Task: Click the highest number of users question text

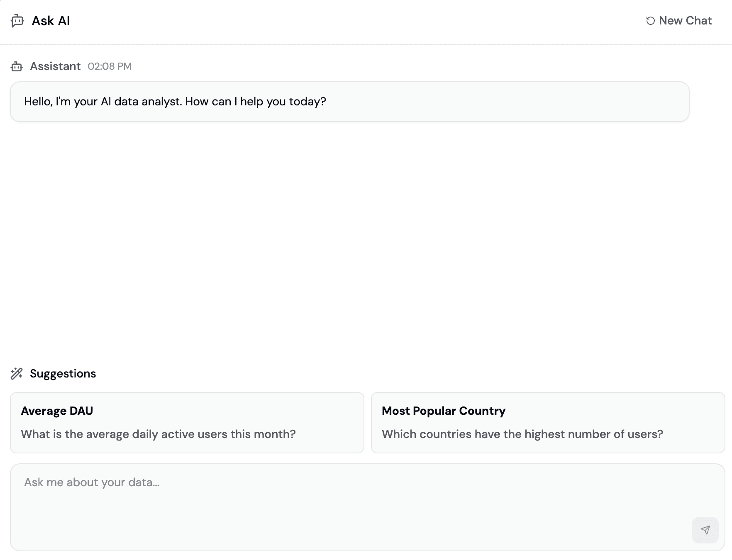Action: 522,434
